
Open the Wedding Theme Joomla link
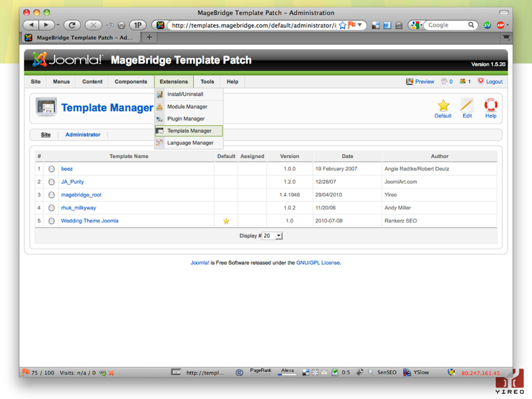click(x=90, y=221)
